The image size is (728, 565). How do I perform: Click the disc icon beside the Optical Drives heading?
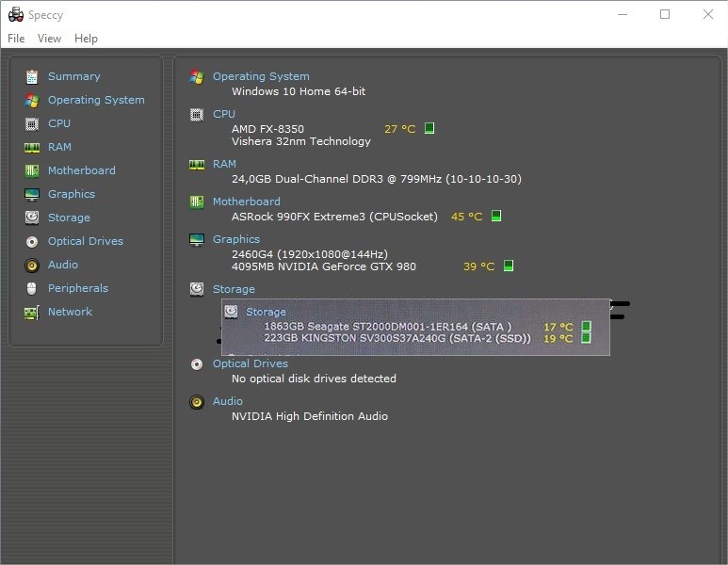pyautogui.click(x=197, y=364)
